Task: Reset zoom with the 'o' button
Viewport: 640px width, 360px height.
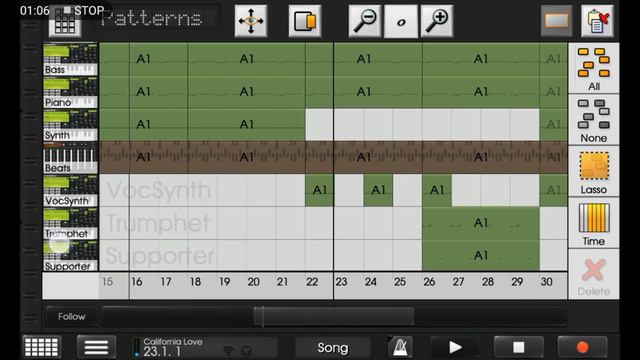Action: (401, 21)
